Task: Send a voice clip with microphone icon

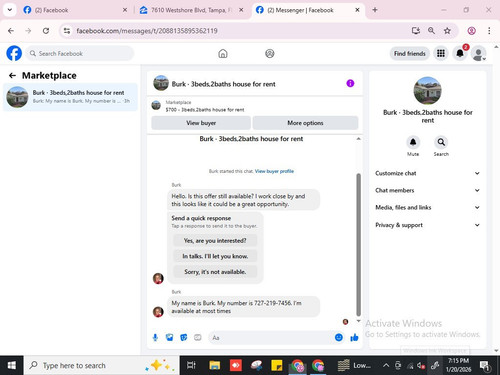Action: click(x=155, y=338)
